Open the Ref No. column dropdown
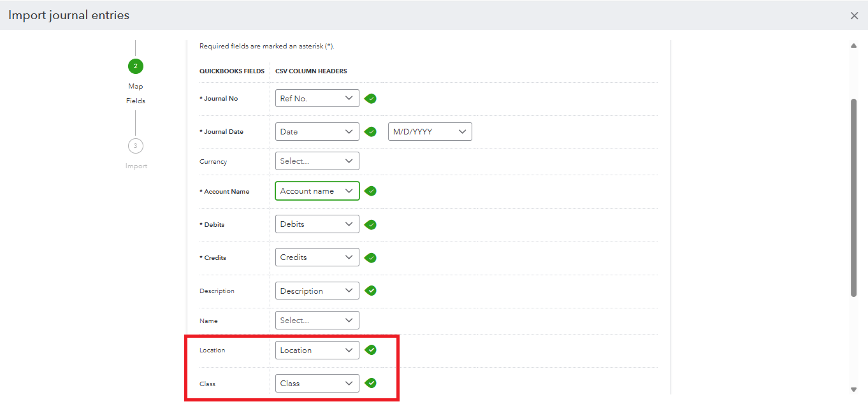Viewport: 868px width, 404px height. click(x=317, y=98)
